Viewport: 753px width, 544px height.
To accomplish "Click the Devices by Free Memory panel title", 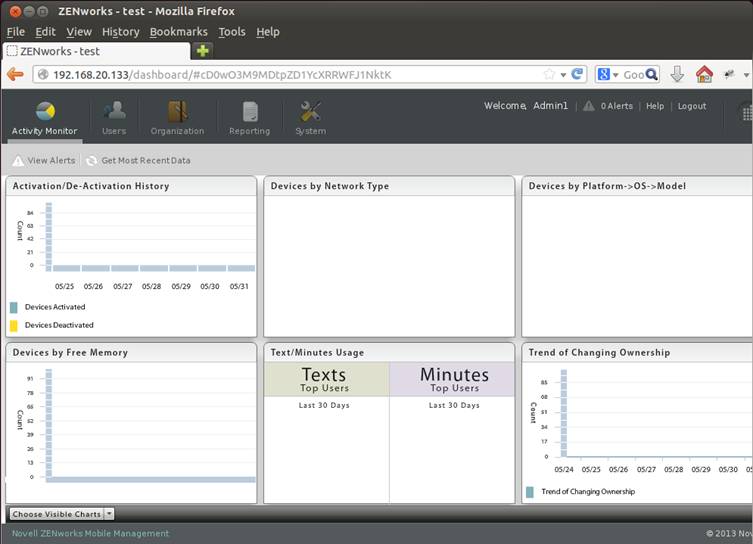I will 70,352.
